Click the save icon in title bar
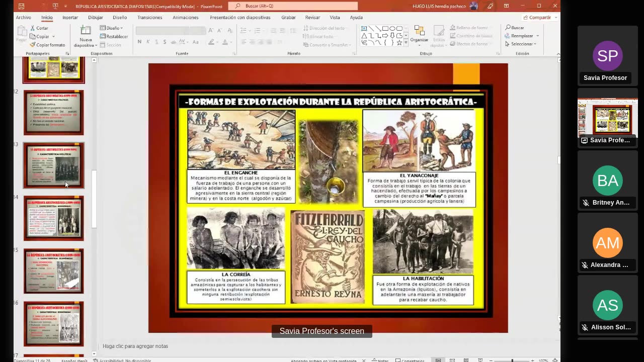 click(21, 6)
